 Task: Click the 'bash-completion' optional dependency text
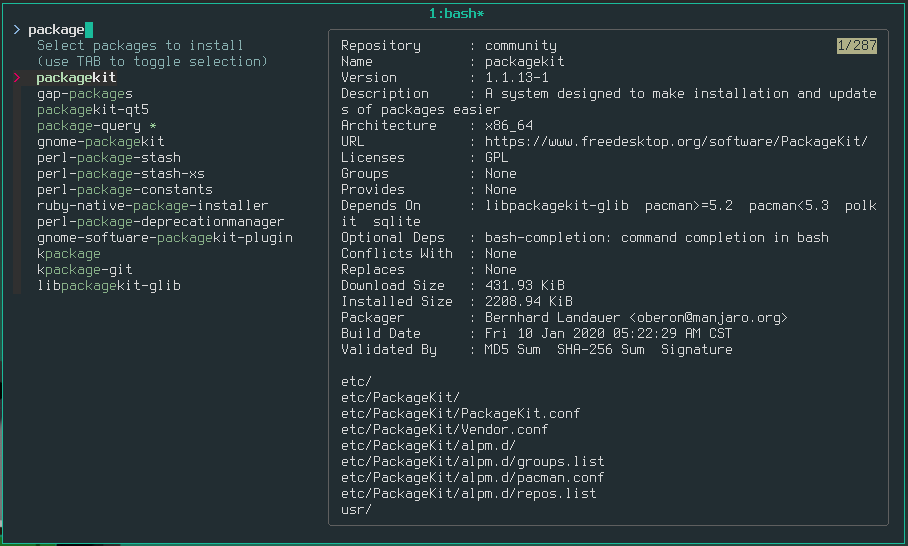(x=546, y=238)
